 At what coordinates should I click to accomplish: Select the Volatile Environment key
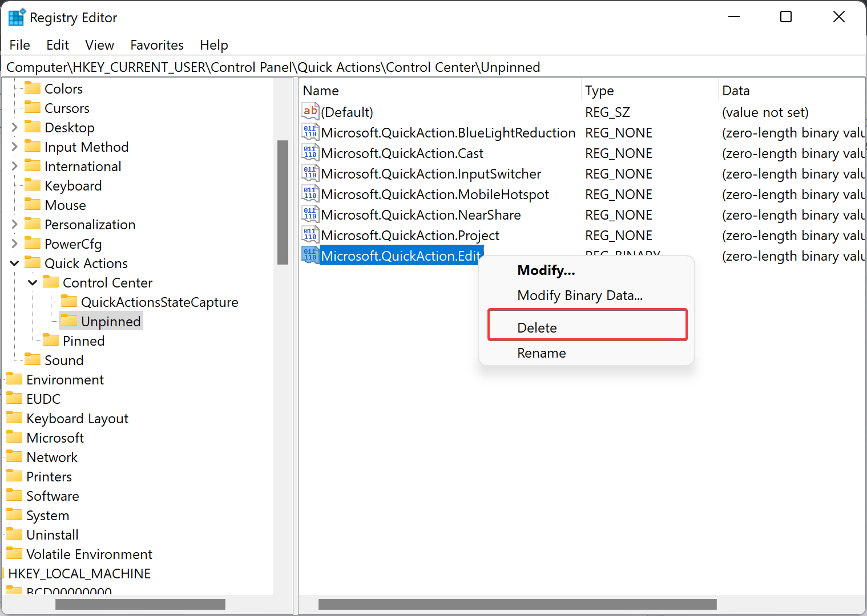89,554
